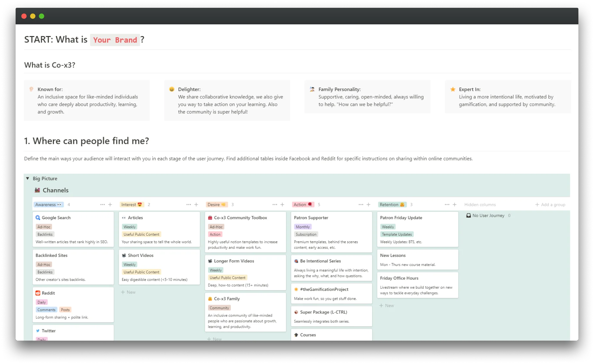Open the New Lessons card
The image size is (594, 364).
418,259
